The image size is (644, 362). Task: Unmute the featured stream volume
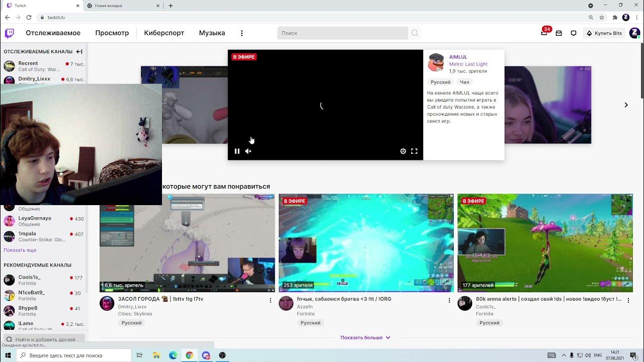click(248, 151)
